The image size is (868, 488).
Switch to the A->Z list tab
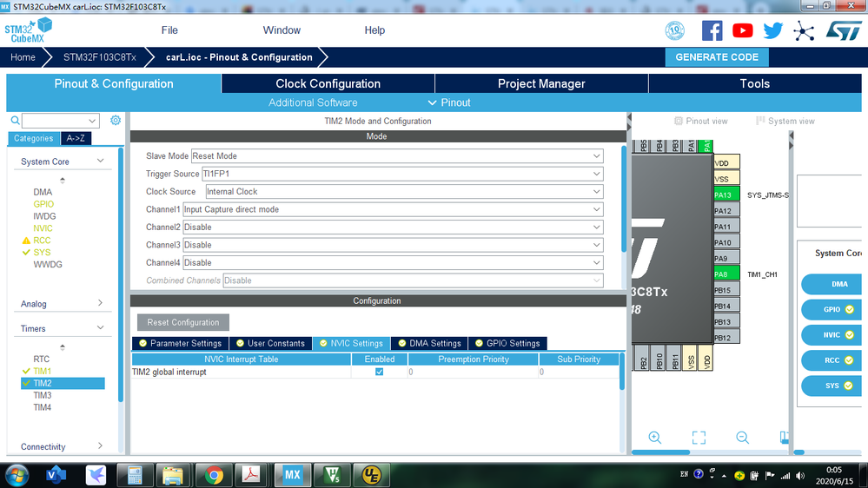click(76, 138)
